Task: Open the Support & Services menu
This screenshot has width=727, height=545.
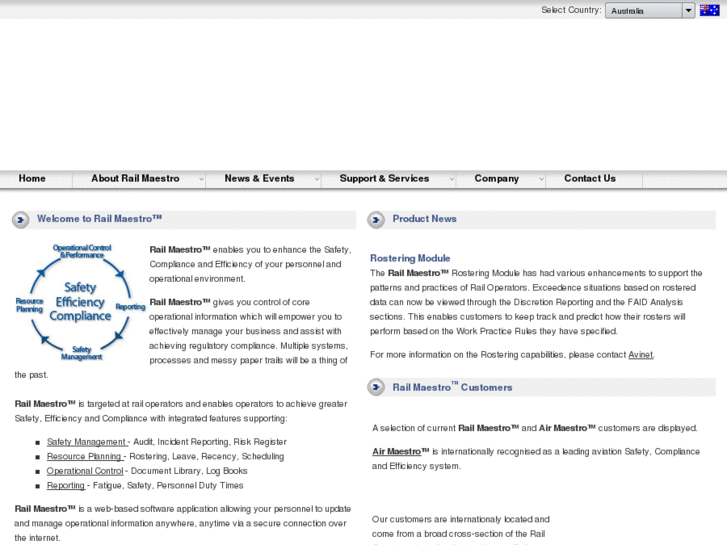Action: point(384,179)
